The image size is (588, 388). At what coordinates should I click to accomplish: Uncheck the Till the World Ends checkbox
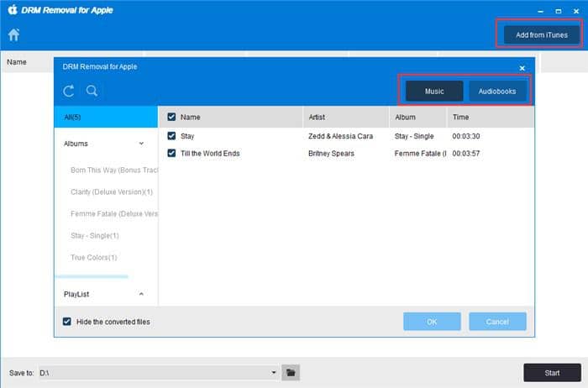(171, 153)
